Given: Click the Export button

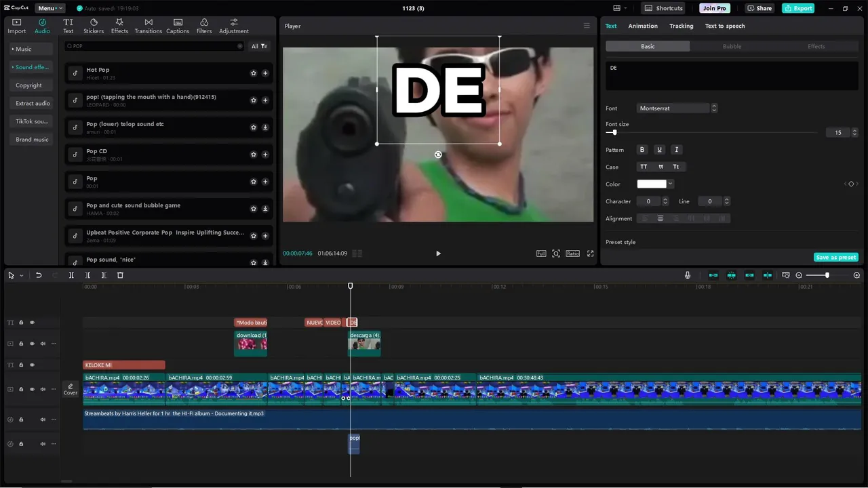Looking at the screenshot, I should pos(797,8).
